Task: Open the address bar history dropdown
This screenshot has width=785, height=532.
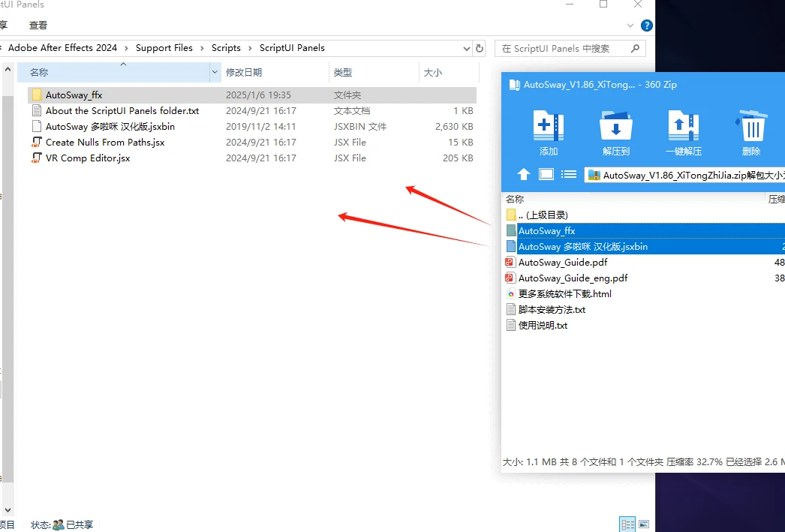Action: 467,49
